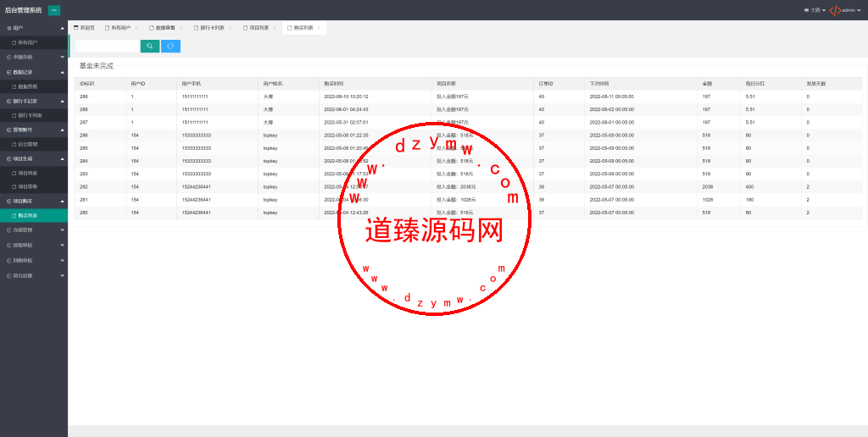
Task: Click next time 2022-08-11 00:05:00
Action: [x=611, y=97]
